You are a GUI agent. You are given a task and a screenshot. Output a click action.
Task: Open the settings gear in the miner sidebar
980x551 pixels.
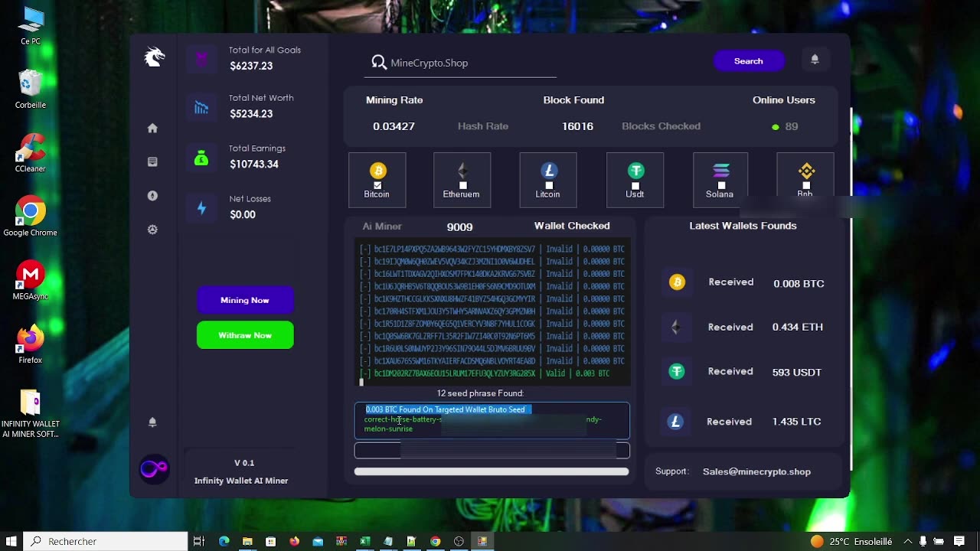[152, 230]
